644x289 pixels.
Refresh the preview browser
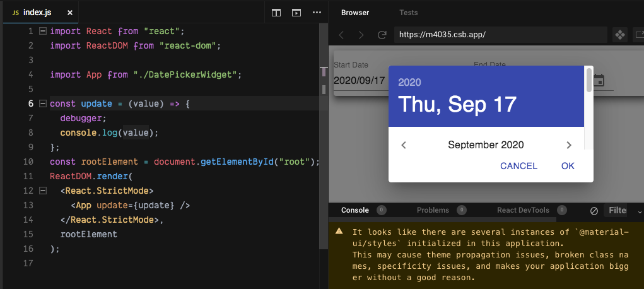(x=382, y=35)
